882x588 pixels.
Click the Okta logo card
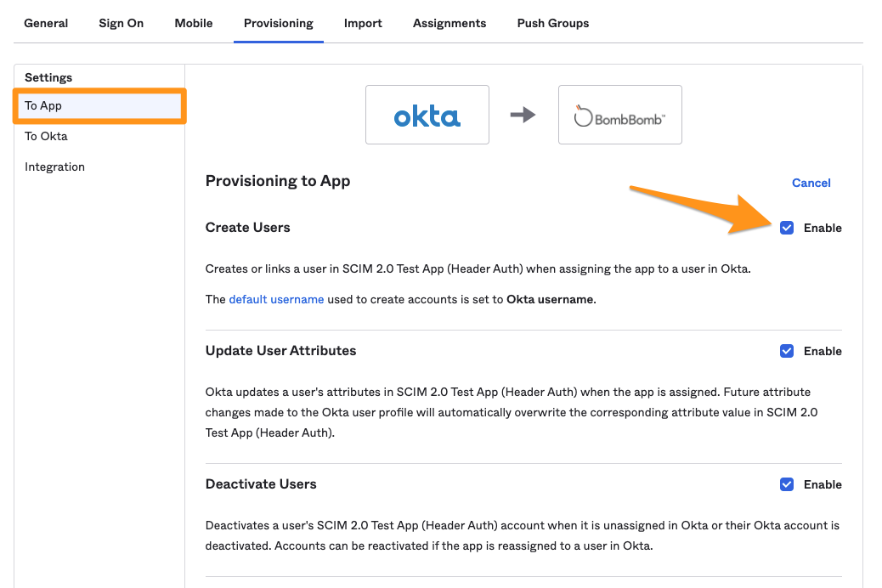427,116
